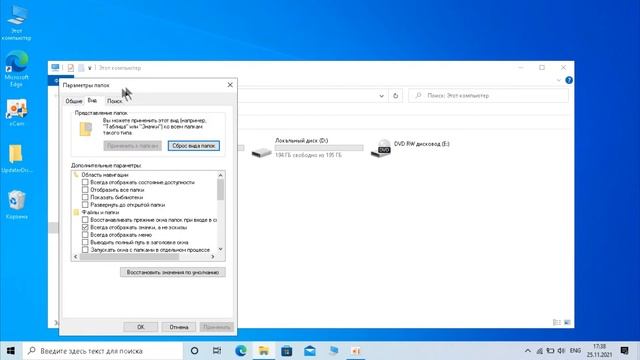Toggle Развернуть до открытой папки checkbox

[x=85, y=204]
